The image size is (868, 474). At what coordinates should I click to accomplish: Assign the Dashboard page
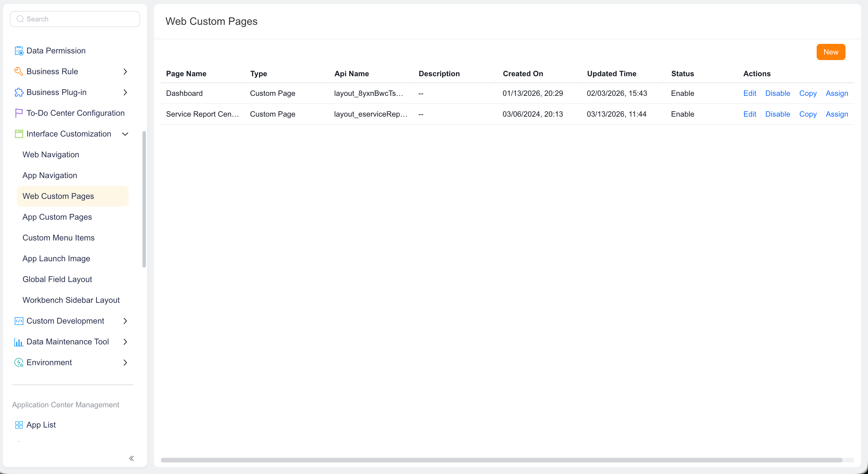tap(837, 94)
